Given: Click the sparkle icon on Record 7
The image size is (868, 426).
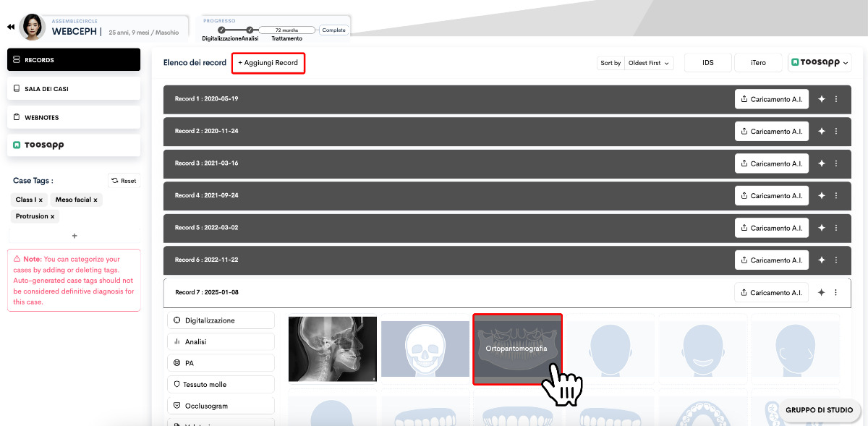Looking at the screenshot, I should pos(821,293).
